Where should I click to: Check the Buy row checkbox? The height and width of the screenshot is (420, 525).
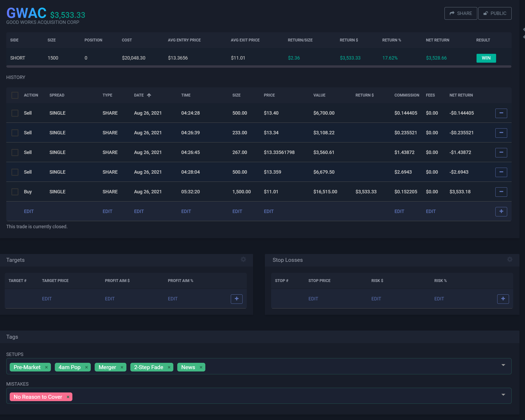pyautogui.click(x=15, y=192)
